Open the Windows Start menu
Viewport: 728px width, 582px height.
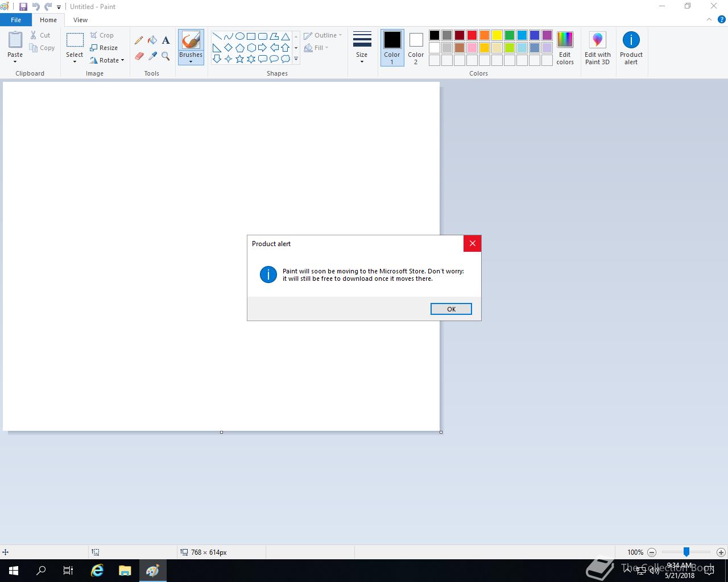(14, 571)
